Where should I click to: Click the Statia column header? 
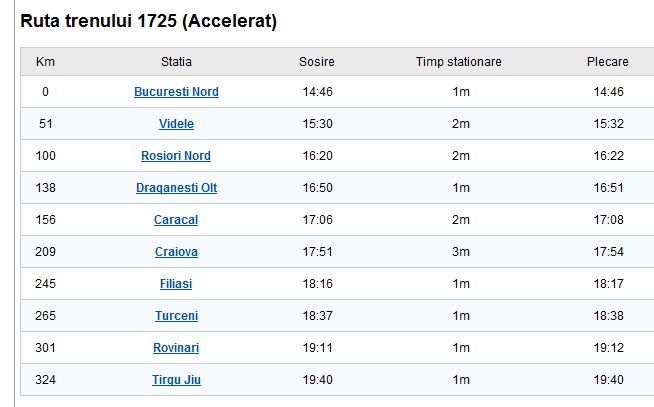click(x=176, y=62)
